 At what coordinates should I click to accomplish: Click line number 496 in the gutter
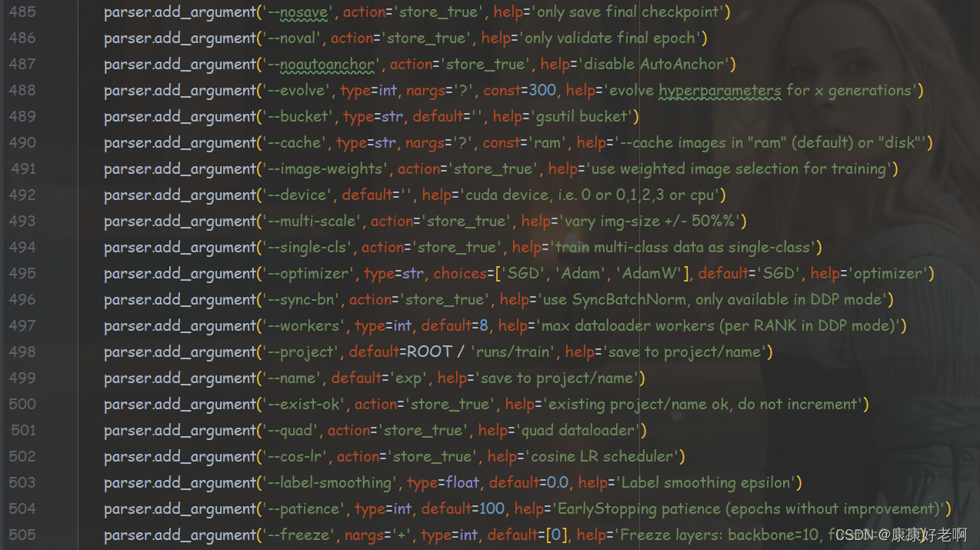(x=22, y=299)
